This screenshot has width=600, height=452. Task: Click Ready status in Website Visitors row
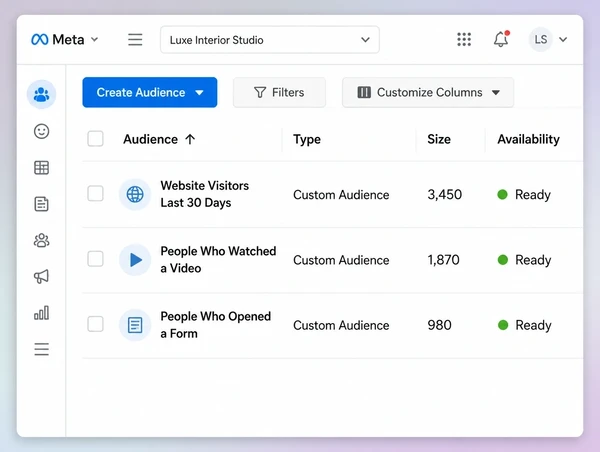point(533,194)
